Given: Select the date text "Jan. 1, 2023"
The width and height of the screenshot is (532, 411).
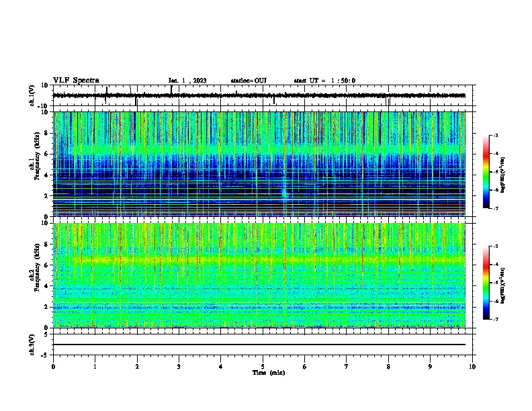Looking at the screenshot, I should 187,81.
